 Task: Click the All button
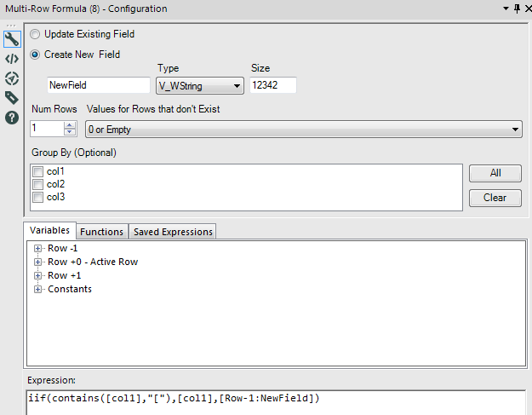pyautogui.click(x=495, y=173)
